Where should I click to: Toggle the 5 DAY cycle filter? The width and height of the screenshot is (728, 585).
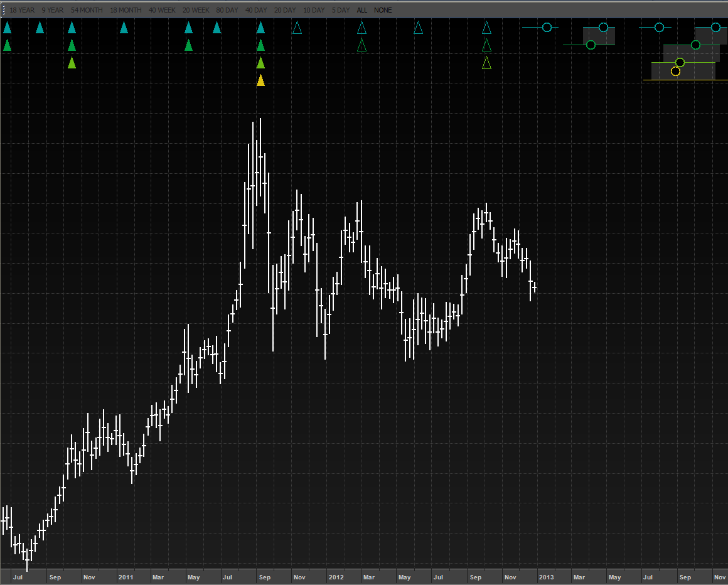(341, 10)
